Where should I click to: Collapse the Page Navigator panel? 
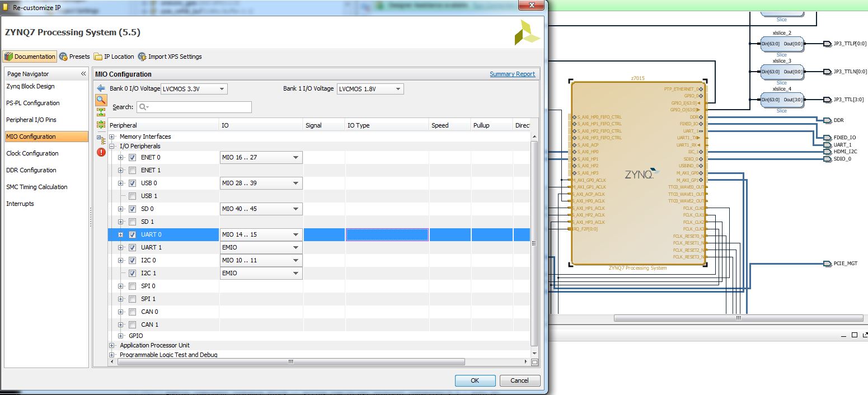(83, 74)
